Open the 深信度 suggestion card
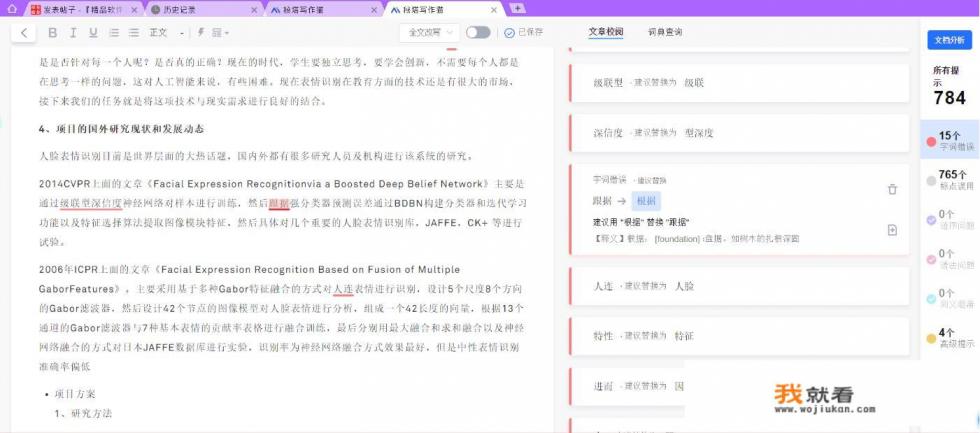The height and width of the screenshot is (433, 980). (x=739, y=133)
